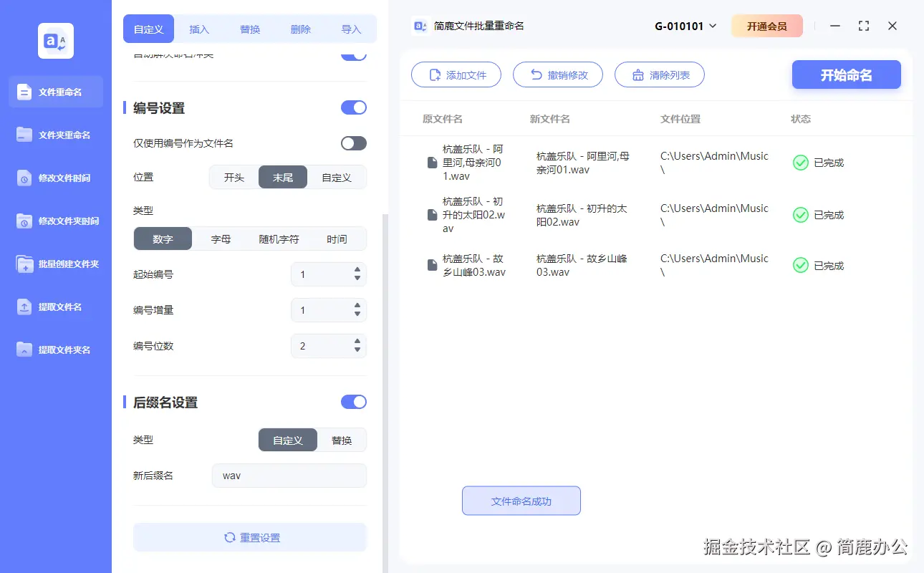Viewport: 924px width, 573px height.
Task: Click the 文件位置 column header
Action: pos(680,119)
